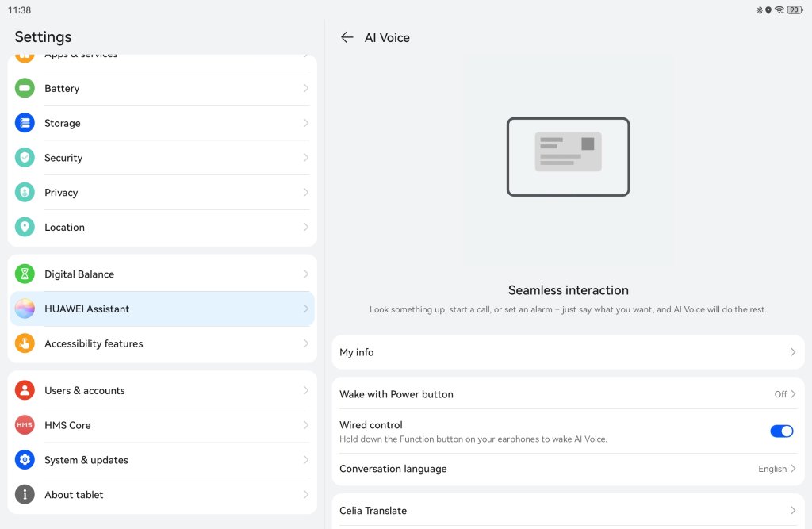
Task: Tap the Seamless interaction illustration
Action: (x=568, y=157)
